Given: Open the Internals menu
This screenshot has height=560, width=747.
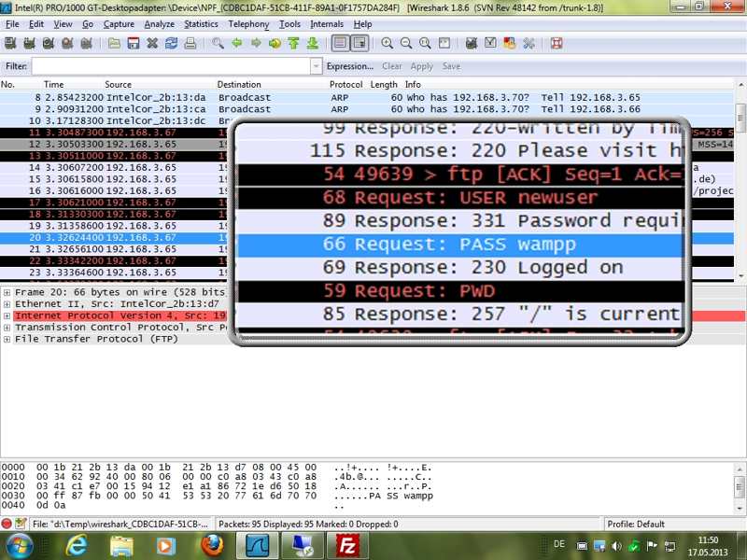Looking at the screenshot, I should coord(326,24).
